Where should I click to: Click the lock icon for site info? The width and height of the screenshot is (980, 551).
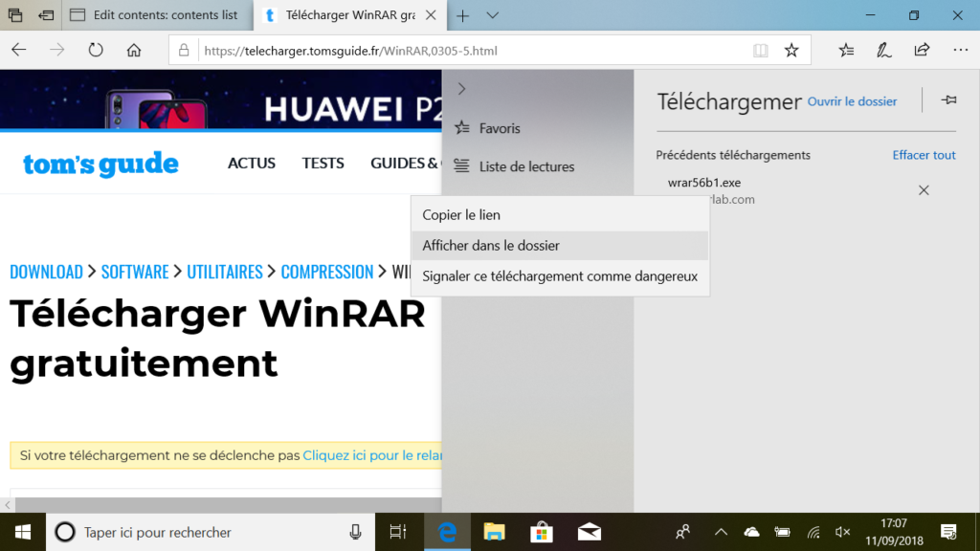tap(184, 50)
